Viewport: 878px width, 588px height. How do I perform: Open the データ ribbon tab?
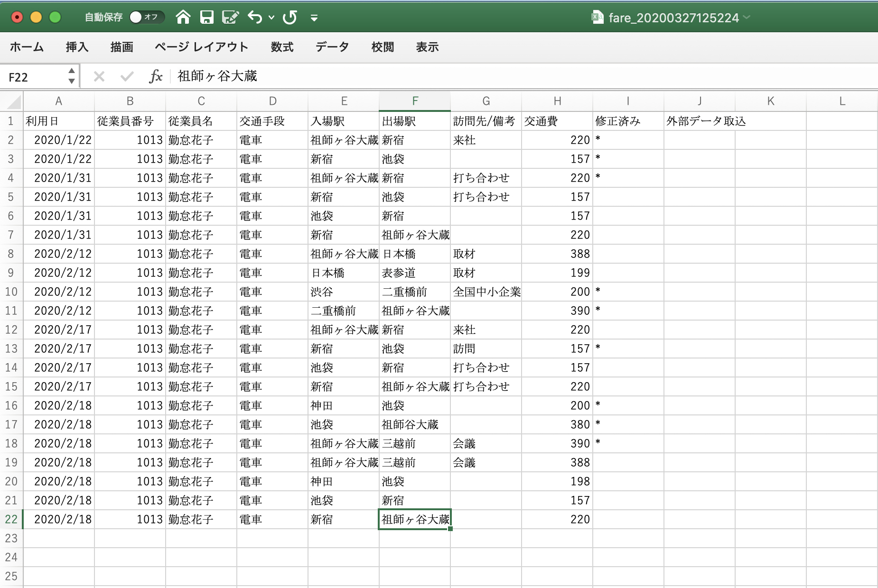332,47
